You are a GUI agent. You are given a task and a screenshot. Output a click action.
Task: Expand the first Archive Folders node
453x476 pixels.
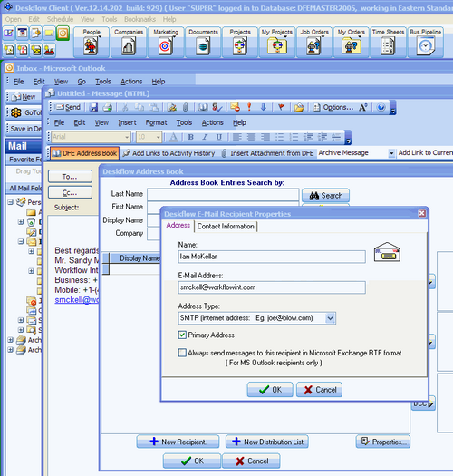click(11, 340)
